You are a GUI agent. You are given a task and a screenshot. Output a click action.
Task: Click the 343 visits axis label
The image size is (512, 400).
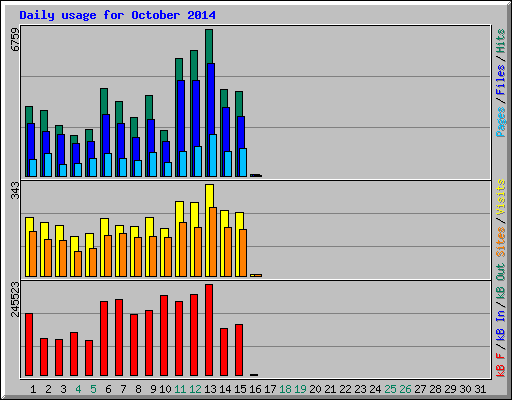15,190
